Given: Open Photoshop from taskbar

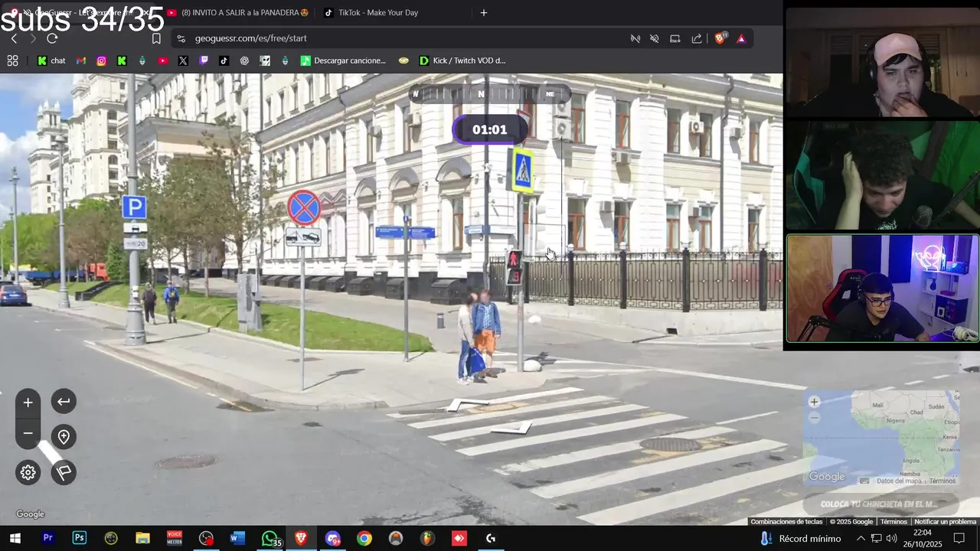Looking at the screenshot, I should (x=80, y=538).
